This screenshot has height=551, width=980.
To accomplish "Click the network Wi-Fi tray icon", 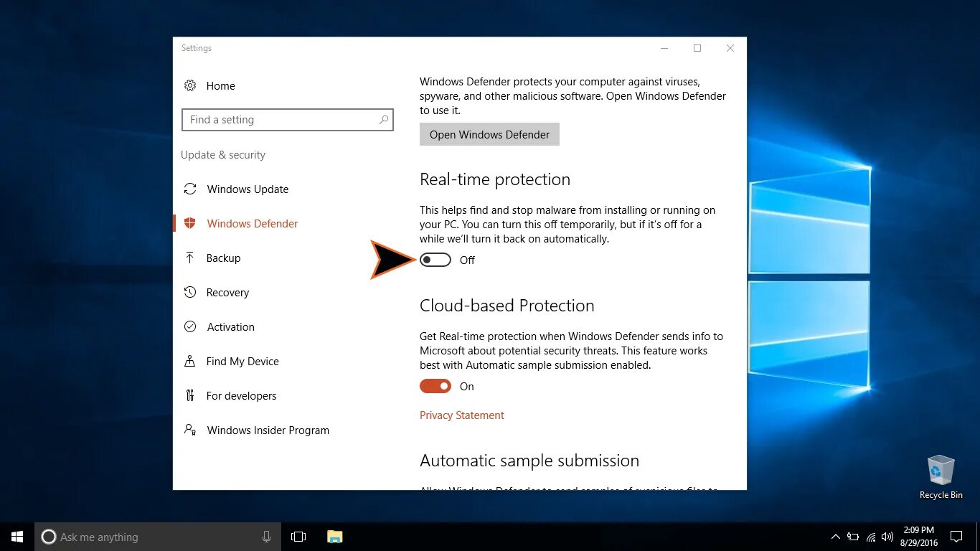I will click(x=871, y=537).
